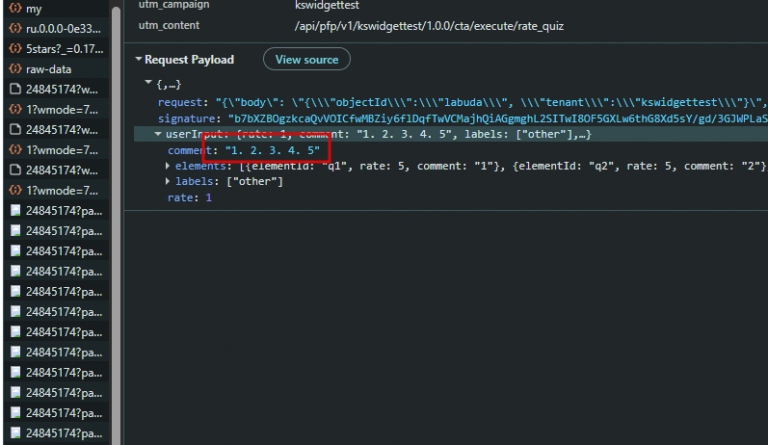This screenshot has height=445, width=768.
Task: Click the utm_campaign parameter name
Action: [x=174, y=5]
